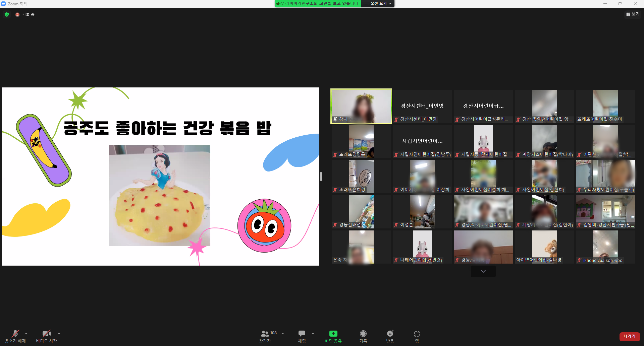Click green encryption shield icon
Viewport: 644px width, 346px height.
(7, 14)
